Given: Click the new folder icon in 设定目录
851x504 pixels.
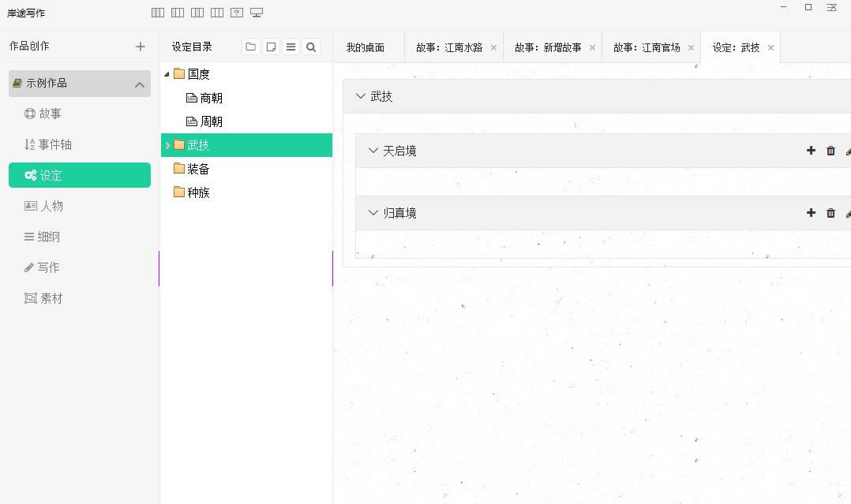Looking at the screenshot, I should pos(250,47).
